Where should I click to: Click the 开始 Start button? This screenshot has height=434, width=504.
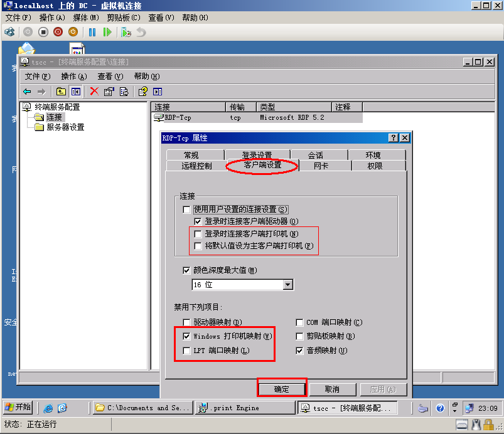[x=18, y=407]
